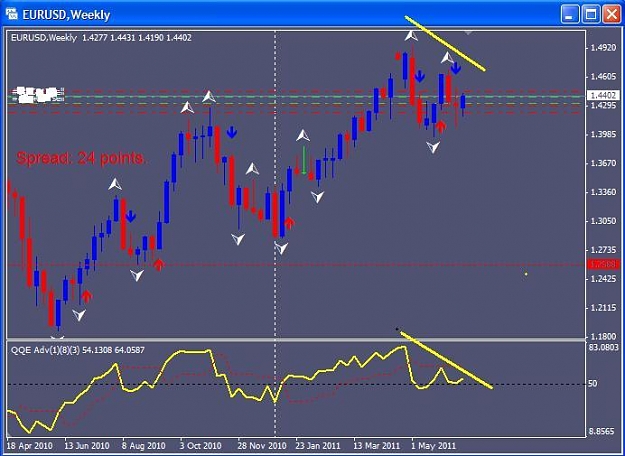This screenshot has width=625, height=456.
Task: Click the 1 May 2011 date label
Action: [x=433, y=445]
